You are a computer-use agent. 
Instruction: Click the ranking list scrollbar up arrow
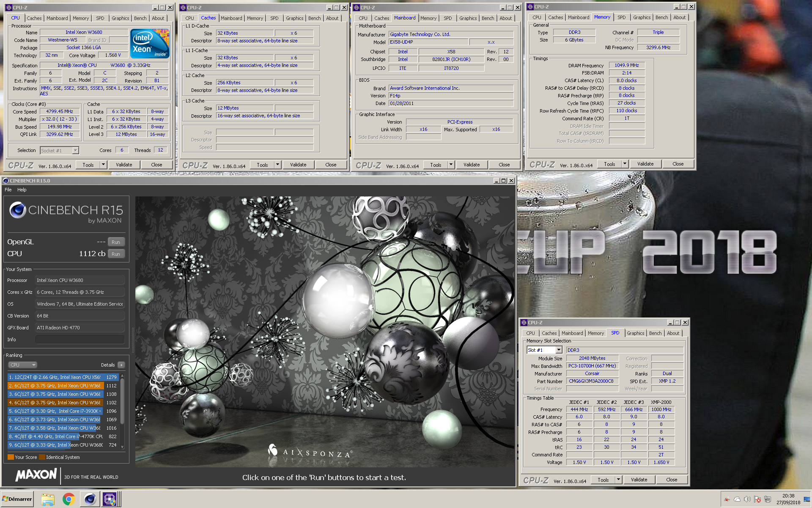click(122, 375)
